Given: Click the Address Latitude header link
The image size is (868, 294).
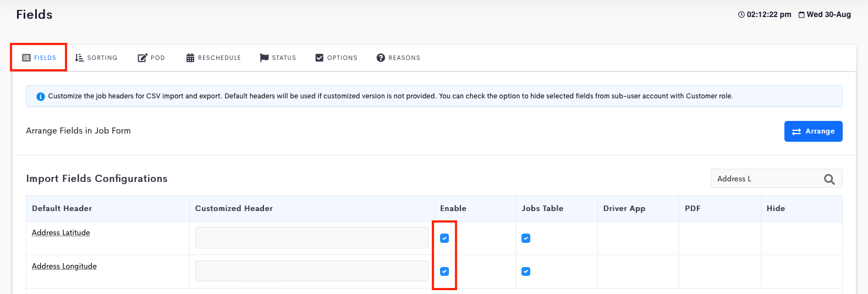Looking at the screenshot, I should point(61,232).
